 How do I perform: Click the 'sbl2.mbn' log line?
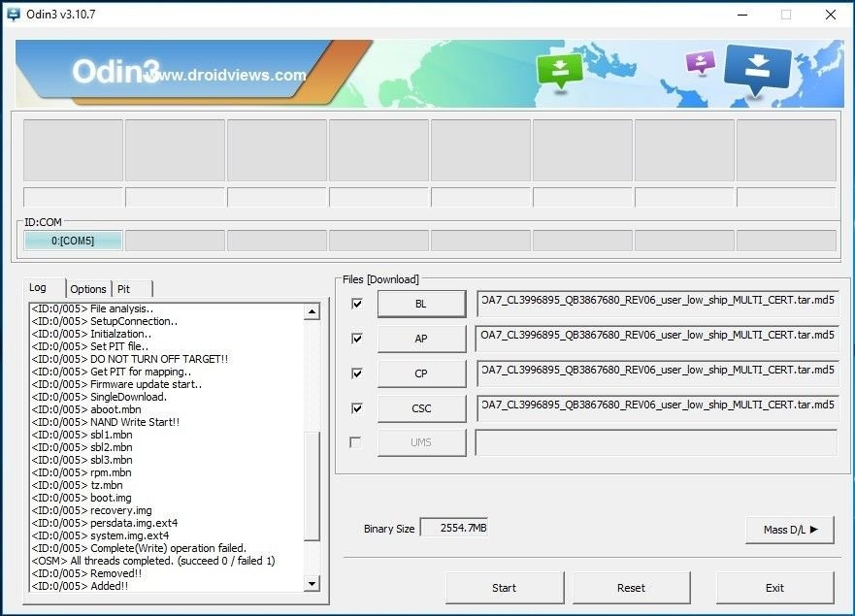pos(82,447)
